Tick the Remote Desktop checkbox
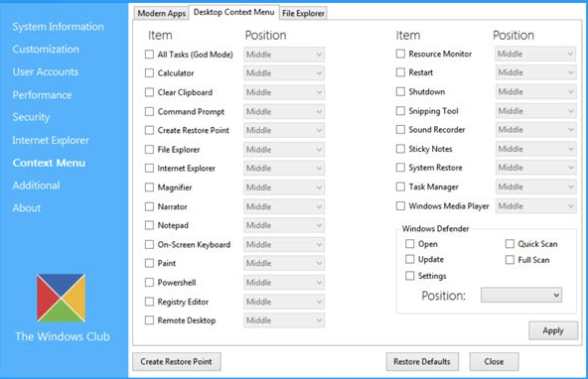The height and width of the screenshot is (379, 588). [149, 320]
